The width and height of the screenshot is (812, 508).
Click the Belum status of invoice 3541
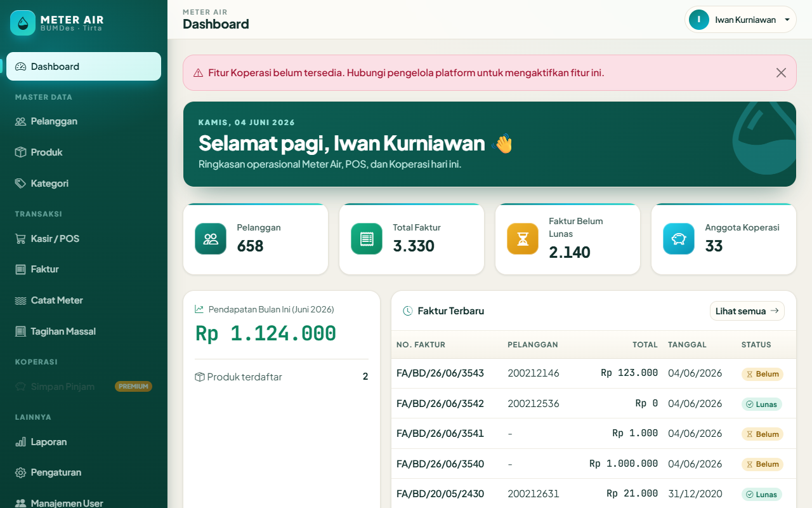point(763,434)
